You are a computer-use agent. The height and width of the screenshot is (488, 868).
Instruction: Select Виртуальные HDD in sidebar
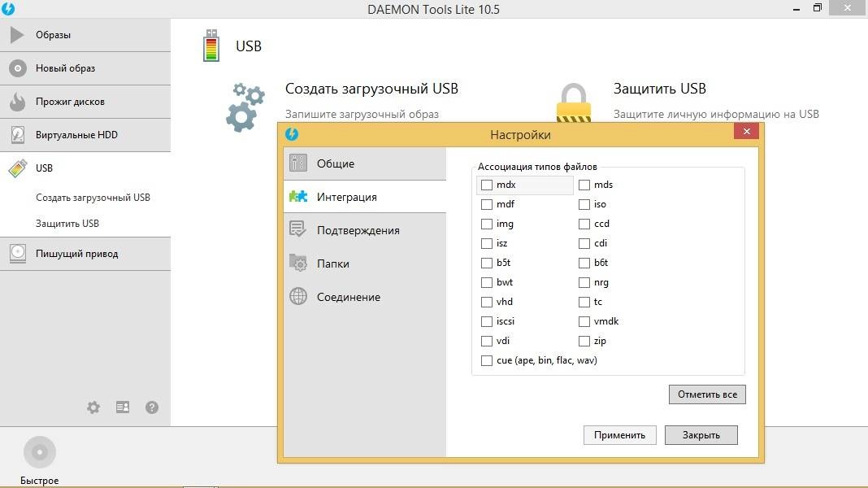(x=85, y=134)
